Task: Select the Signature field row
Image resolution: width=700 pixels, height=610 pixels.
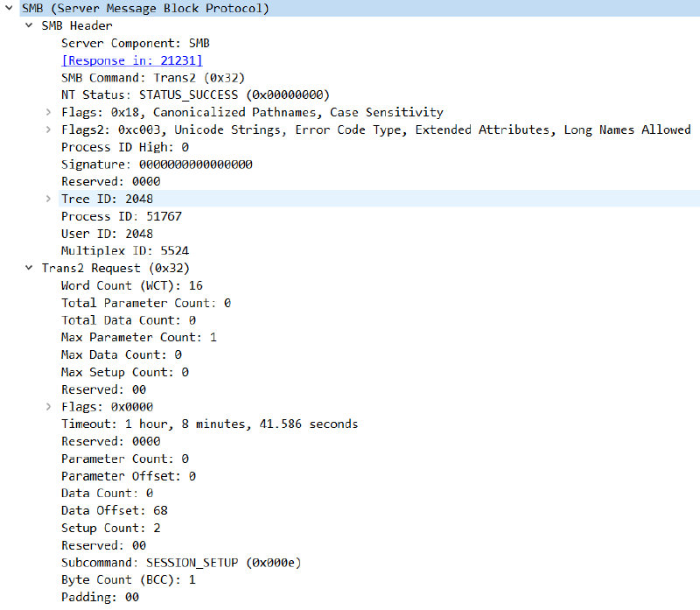Action: pos(157,165)
